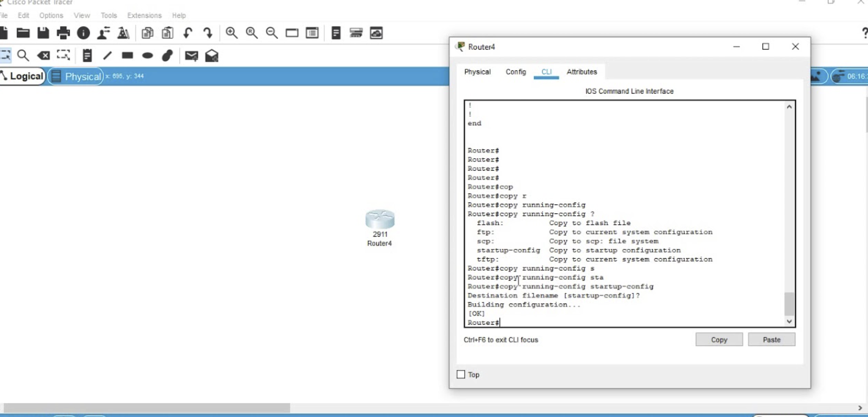Open the Config tab
Viewport: 868px width, 417px height.
click(x=516, y=72)
